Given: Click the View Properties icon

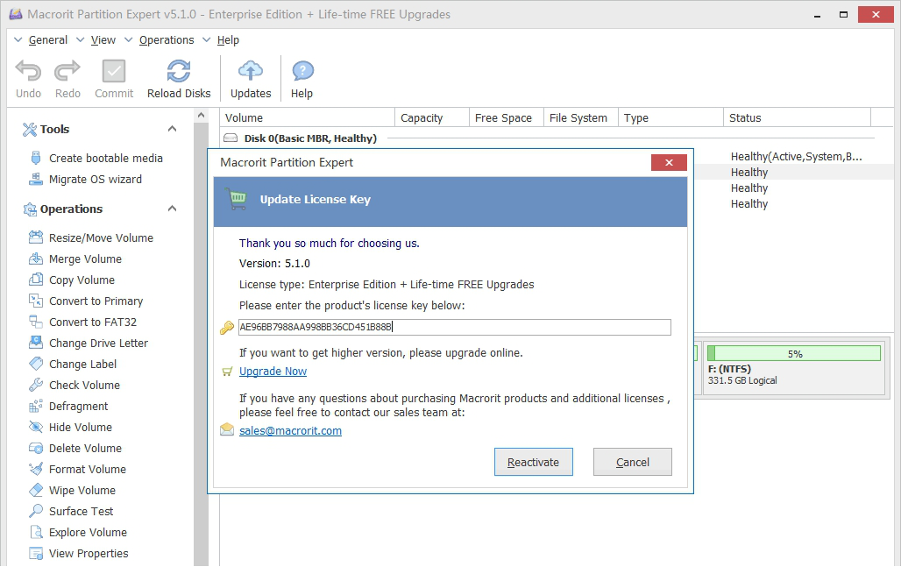Looking at the screenshot, I should point(36,553).
